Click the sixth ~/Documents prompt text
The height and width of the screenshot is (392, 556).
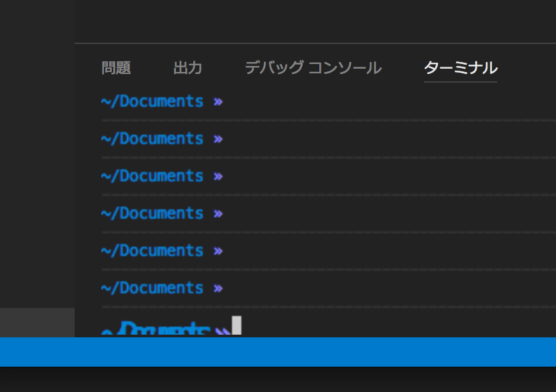click(x=152, y=288)
